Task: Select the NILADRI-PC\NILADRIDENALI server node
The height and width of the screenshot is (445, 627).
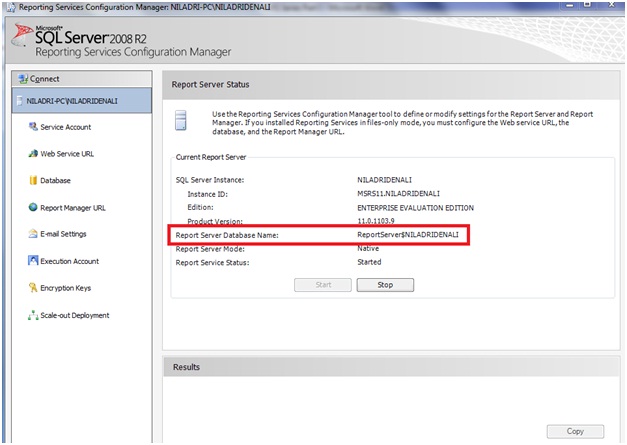Action: click(x=82, y=101)
